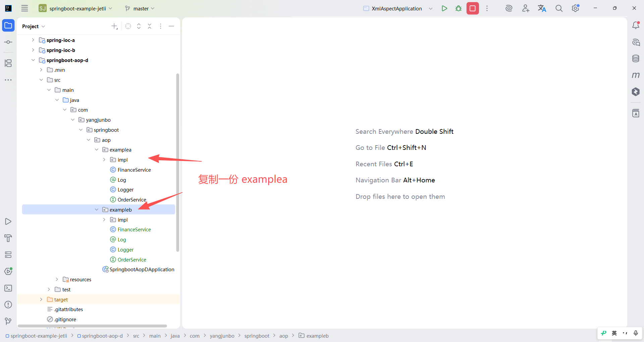Open the master branch dropdown
The width and height of the screenshot is (644, 342).
[140, 8]
